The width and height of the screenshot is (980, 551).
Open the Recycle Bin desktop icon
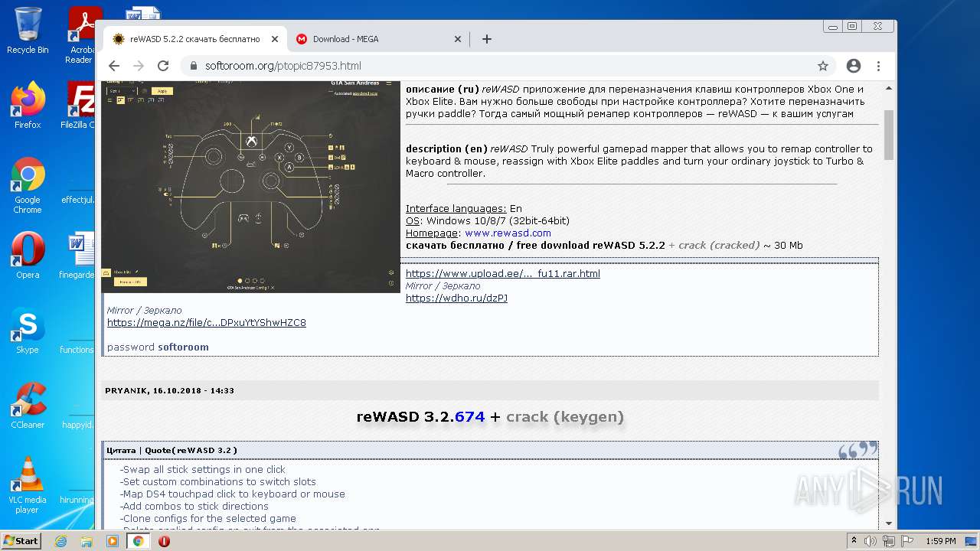28,31
